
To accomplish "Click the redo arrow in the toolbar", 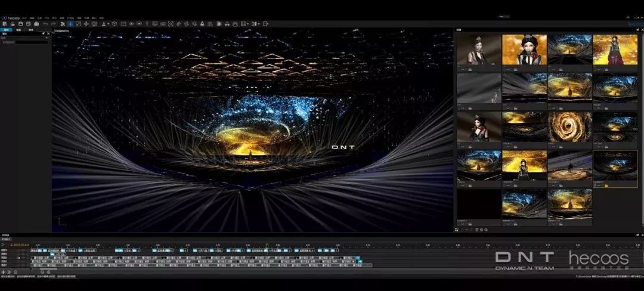I will 53,24.
